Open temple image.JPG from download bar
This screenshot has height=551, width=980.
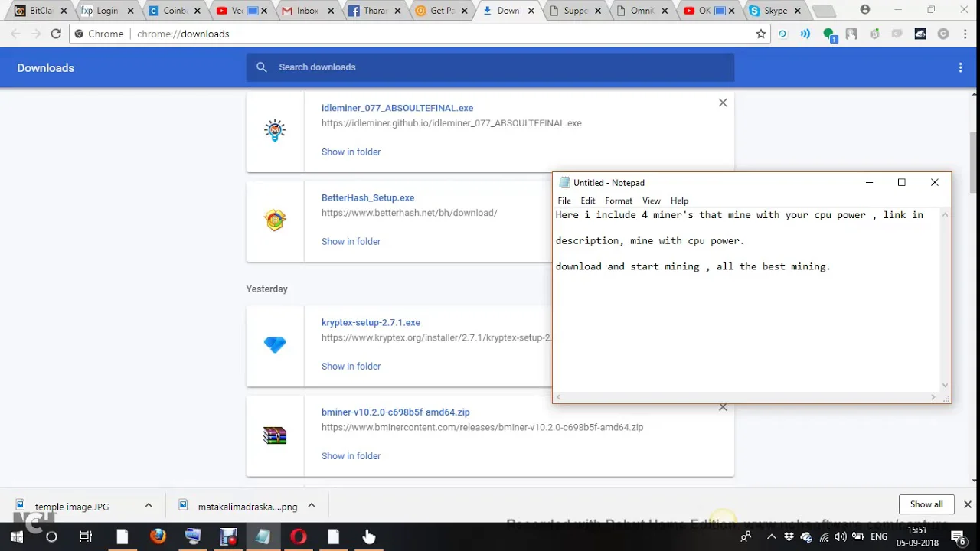(x=71, y=506)
